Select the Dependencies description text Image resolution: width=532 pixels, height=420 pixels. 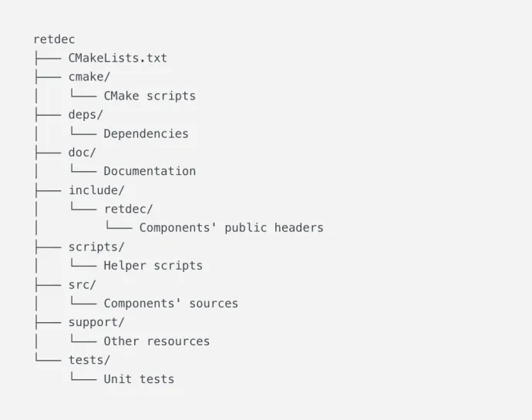pyautogui.click(x=146, y=133)
